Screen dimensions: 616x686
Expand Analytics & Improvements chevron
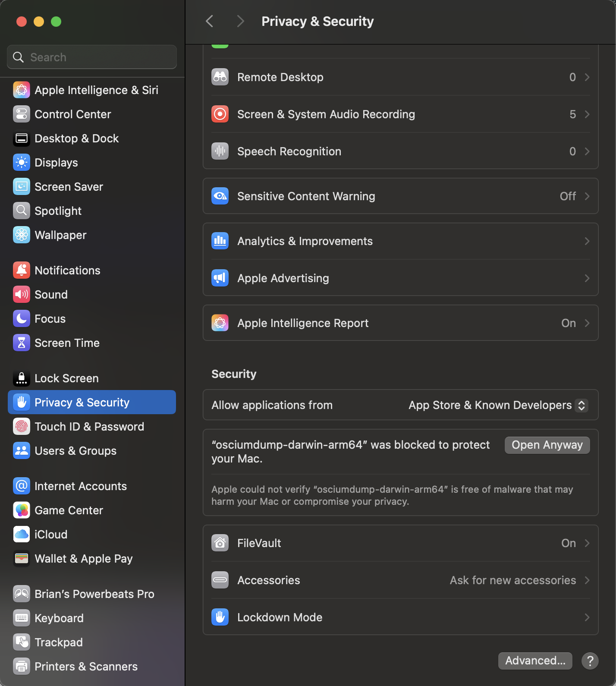click(x=587, y=241)
